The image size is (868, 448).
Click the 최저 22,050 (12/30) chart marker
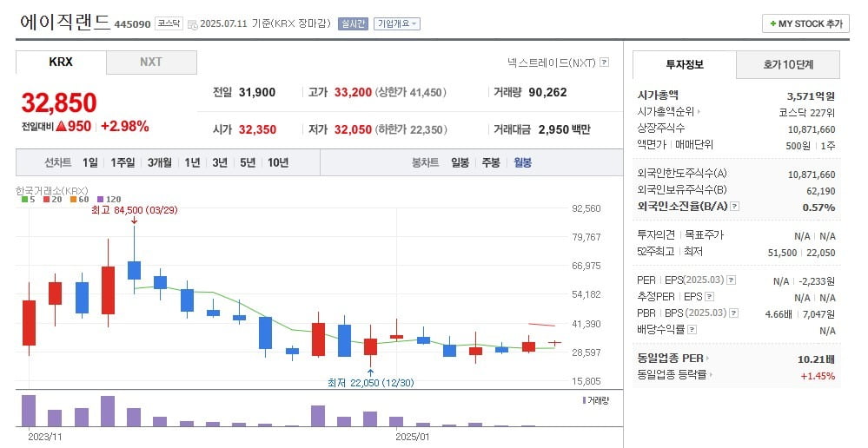(370, 383)
